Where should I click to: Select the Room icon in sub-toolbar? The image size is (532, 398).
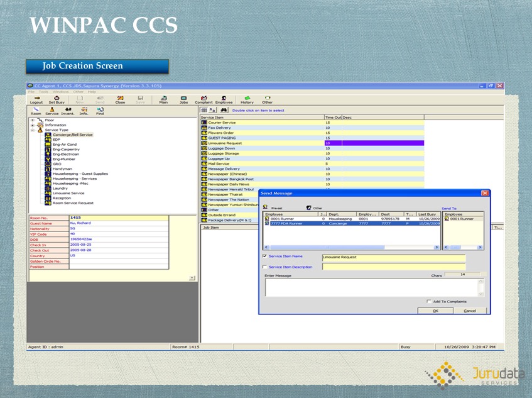[x=36, y=111]
